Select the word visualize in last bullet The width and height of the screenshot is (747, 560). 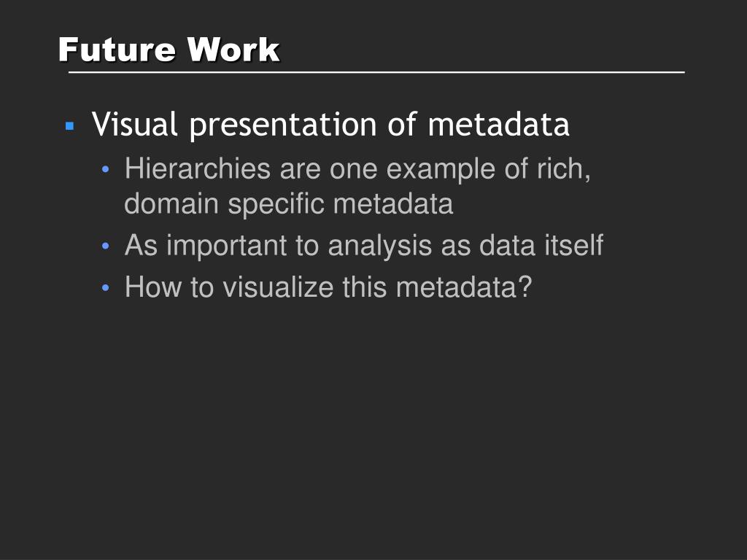pyautogui.click(x=278, y=287)
